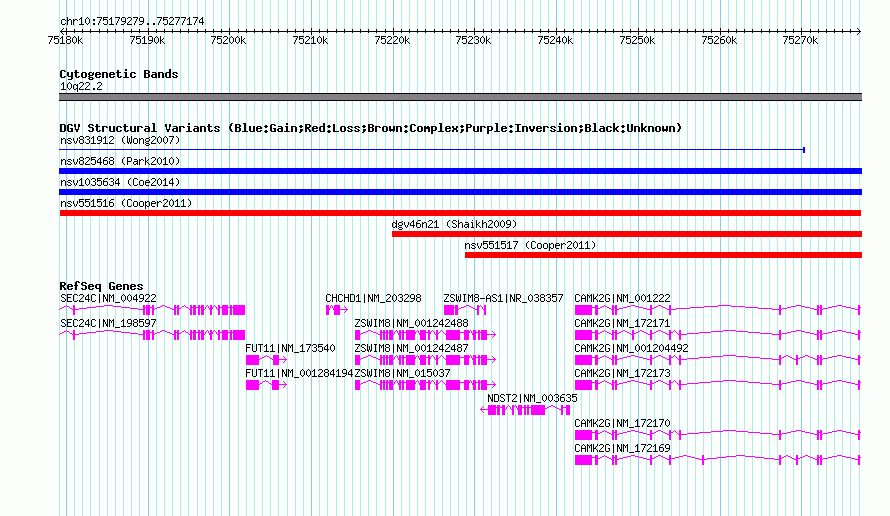This screenshot has height=516, width=890.
Task: Click the NDST2 transcript glyph
Action: 525,410
